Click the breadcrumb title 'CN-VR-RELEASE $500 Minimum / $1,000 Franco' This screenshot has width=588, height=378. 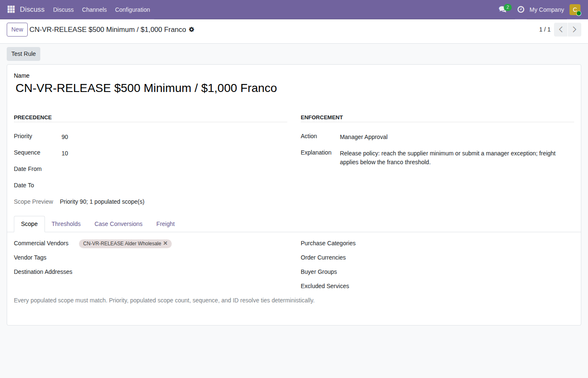click(108, 29)
